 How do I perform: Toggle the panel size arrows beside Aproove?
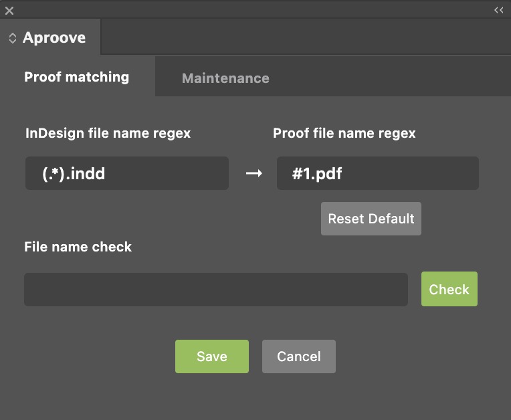13,38
